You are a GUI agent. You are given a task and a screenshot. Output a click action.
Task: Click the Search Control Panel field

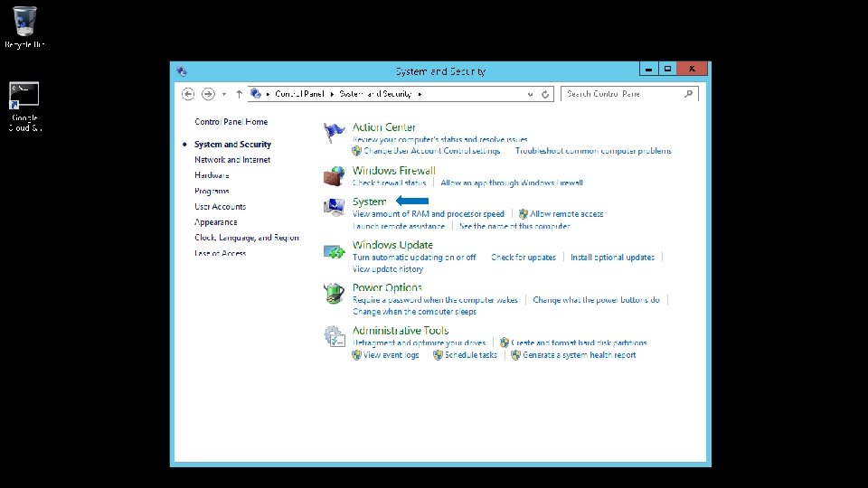tap(629, 94)
